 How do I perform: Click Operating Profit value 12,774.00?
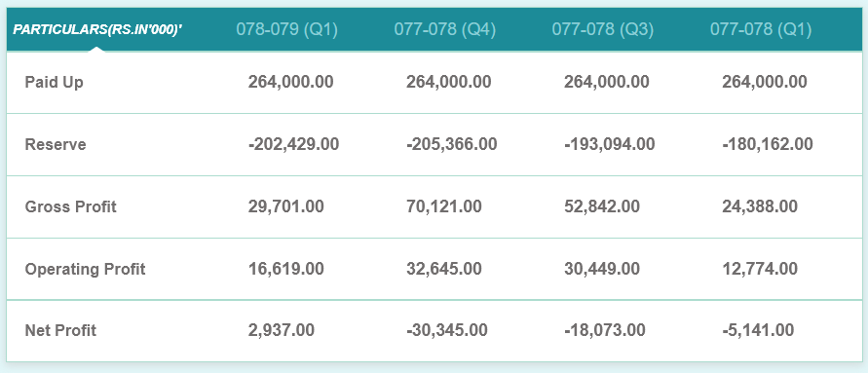tap(760, 269)
